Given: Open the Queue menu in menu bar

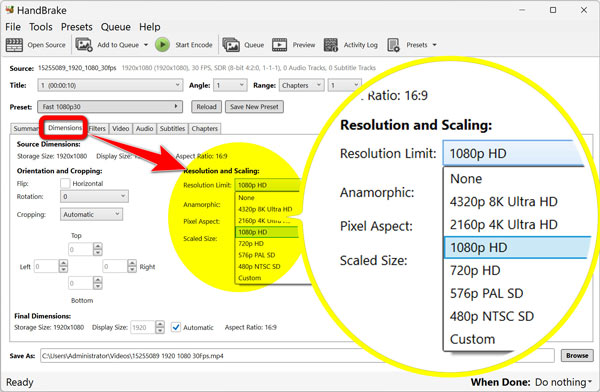Looking at the screenshot, I should 116,27.
